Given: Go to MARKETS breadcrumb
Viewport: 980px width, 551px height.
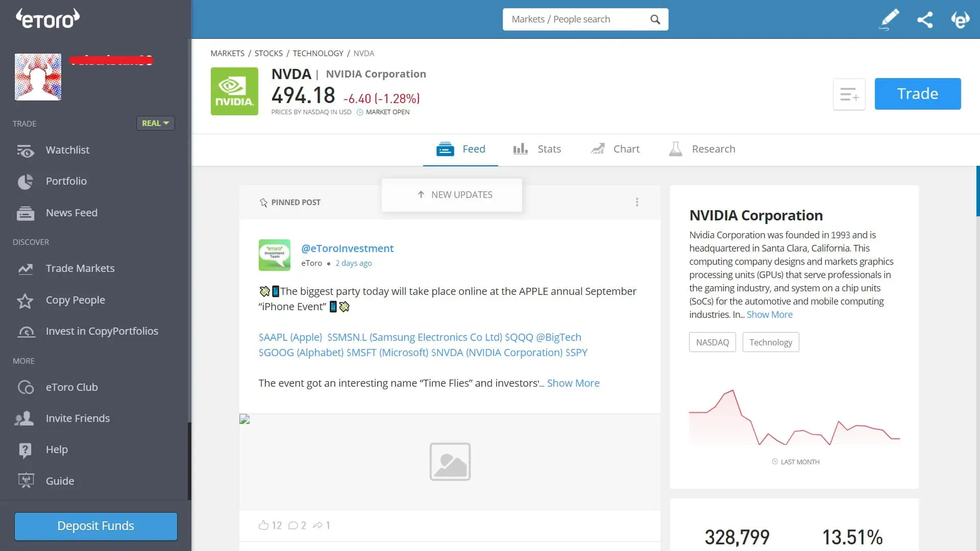Looking at the screenshot, I should click(228, 53).
